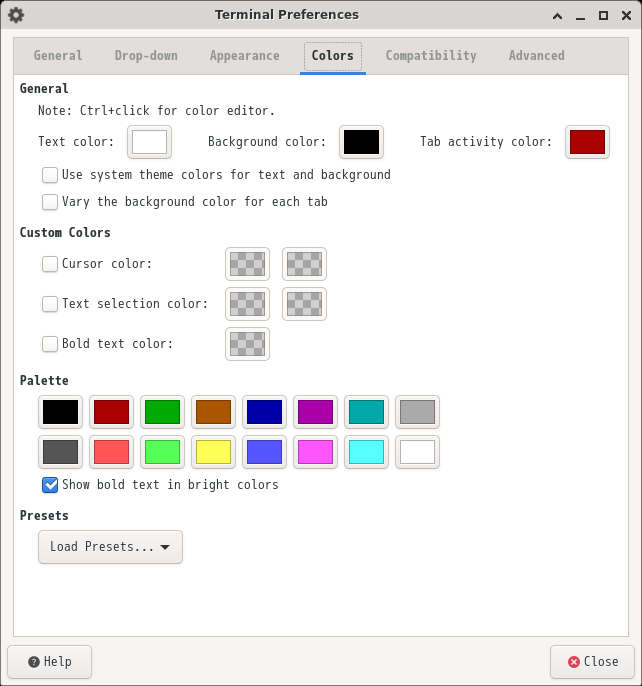Switch to the Advanced tab

(537, 56)
